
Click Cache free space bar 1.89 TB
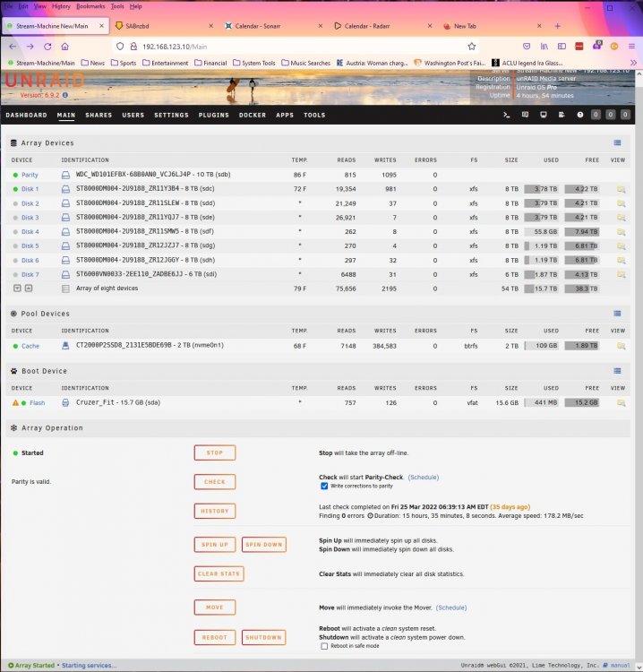[x=582, y=346]
